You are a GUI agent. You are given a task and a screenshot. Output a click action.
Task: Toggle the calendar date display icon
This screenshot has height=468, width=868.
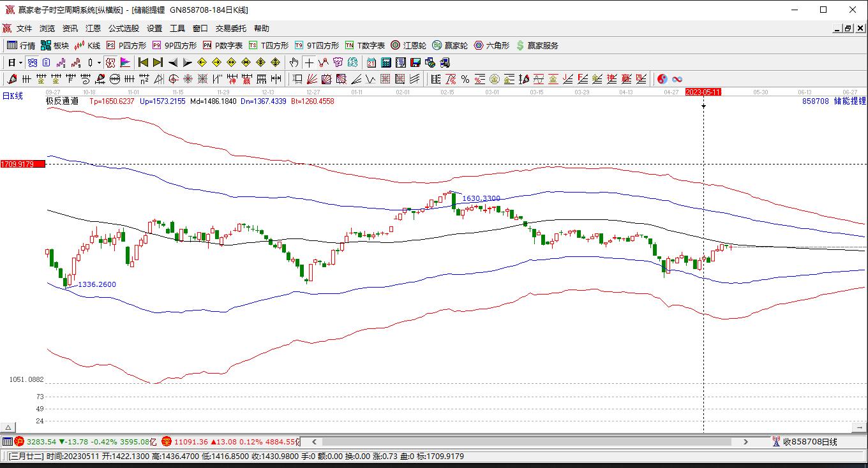pos(371,62)
